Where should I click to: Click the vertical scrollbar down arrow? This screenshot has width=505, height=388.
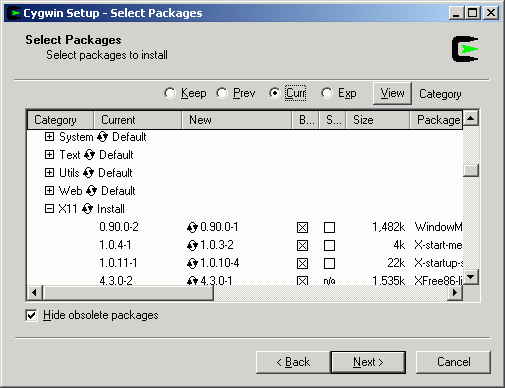click(x=471, y=277)
